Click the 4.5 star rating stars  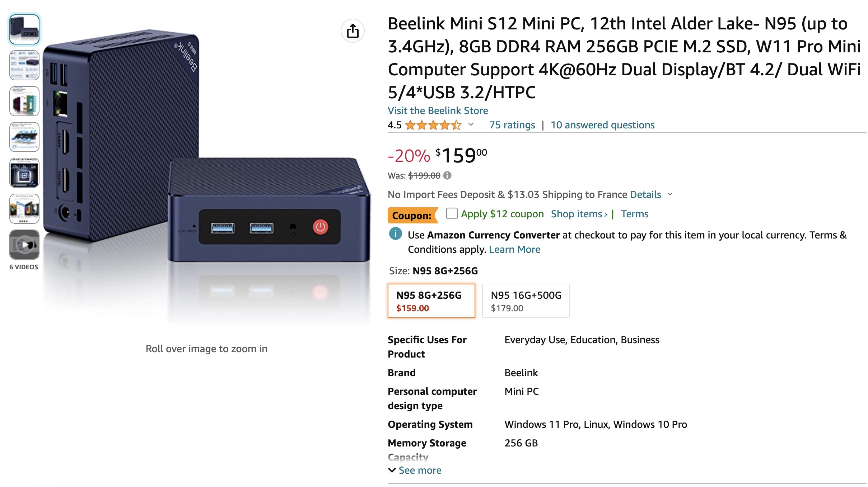(433, 126)
